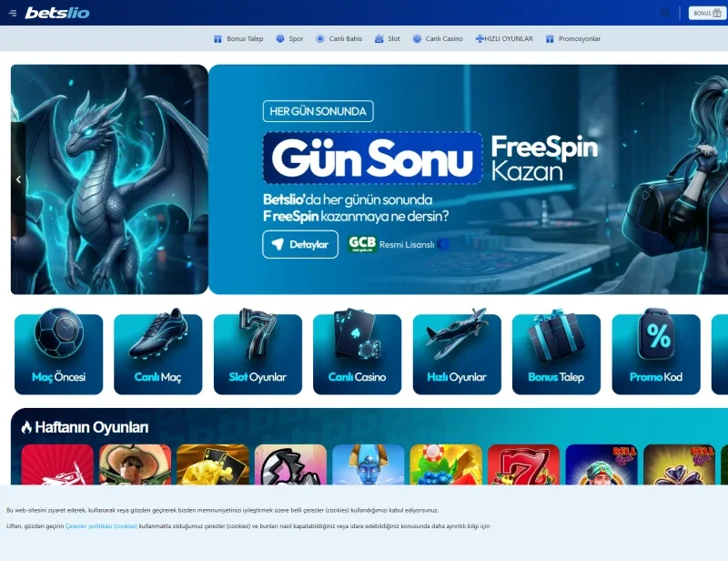Click the Resmi Lisanslı label

407,244
